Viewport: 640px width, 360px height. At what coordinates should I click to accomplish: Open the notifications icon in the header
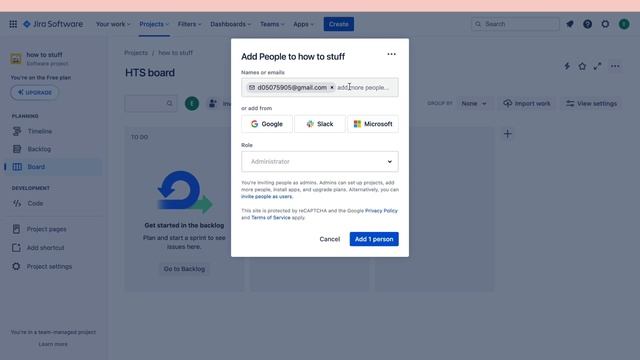570,24
